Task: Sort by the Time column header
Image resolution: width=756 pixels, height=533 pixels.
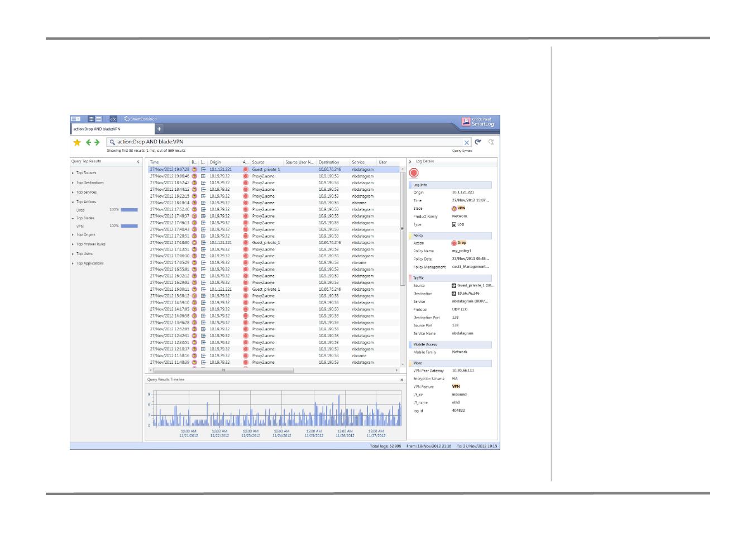Action: click(x=169, y=162)
